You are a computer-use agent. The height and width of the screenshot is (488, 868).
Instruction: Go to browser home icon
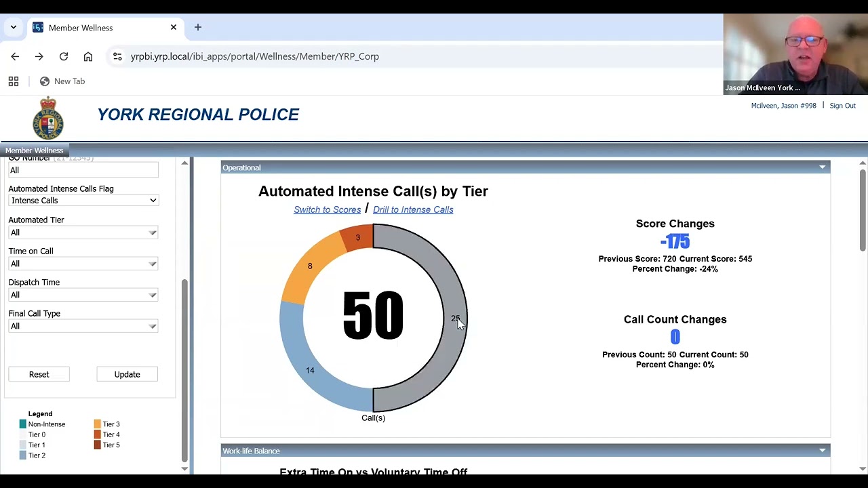88,56
